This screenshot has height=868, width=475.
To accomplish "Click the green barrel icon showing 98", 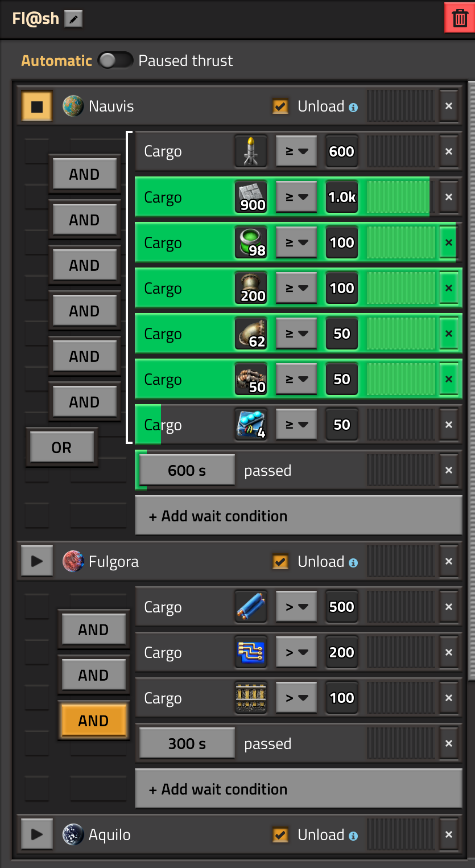I will (x=251, y=242).
